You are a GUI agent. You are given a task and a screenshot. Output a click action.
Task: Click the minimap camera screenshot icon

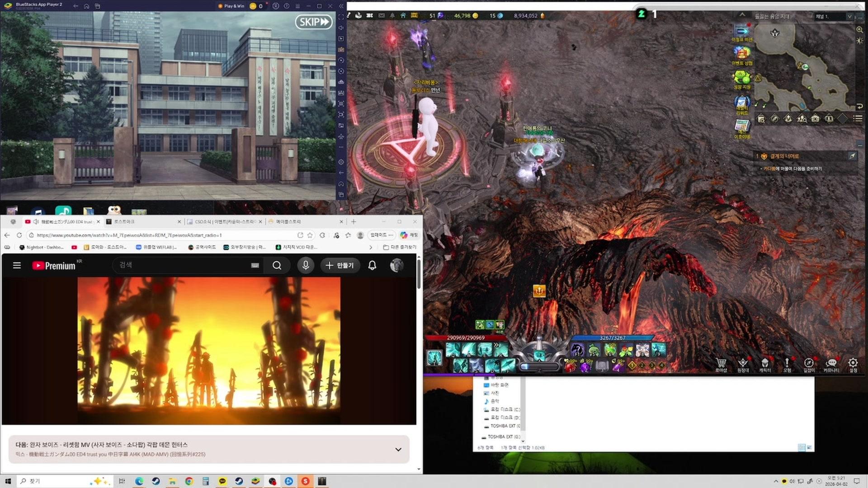coord(815,118)
